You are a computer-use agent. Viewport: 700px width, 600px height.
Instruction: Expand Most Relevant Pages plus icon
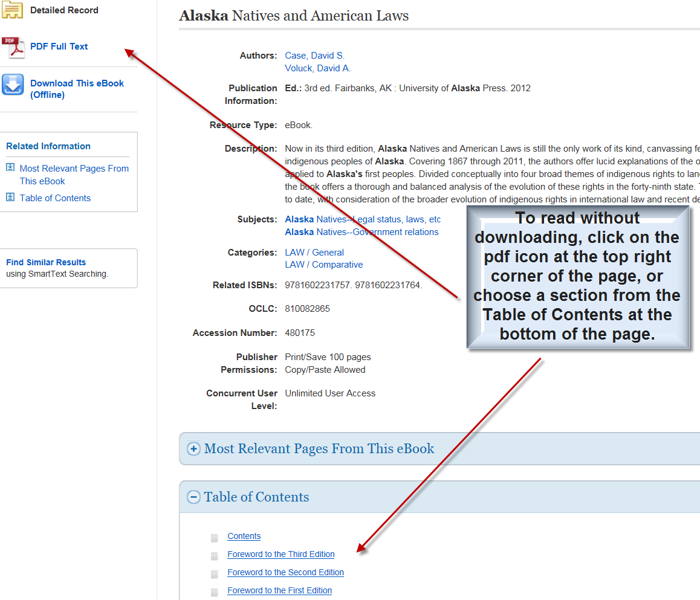[193, 449]
